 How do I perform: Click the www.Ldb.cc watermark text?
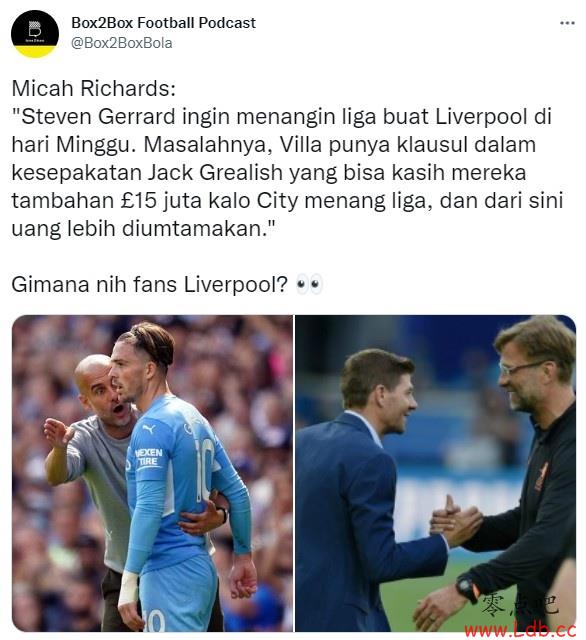[520, 629]
